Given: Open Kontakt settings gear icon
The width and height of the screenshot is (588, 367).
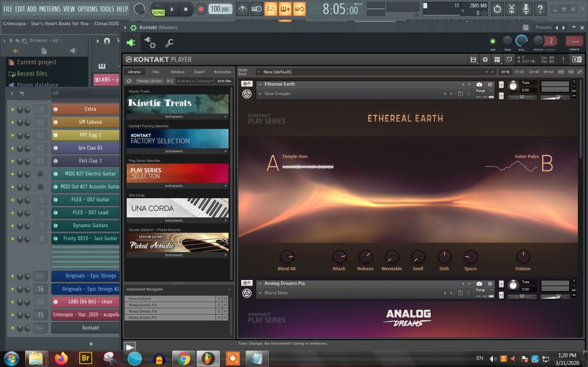Looking at the screenshot, I should point(485,59).
